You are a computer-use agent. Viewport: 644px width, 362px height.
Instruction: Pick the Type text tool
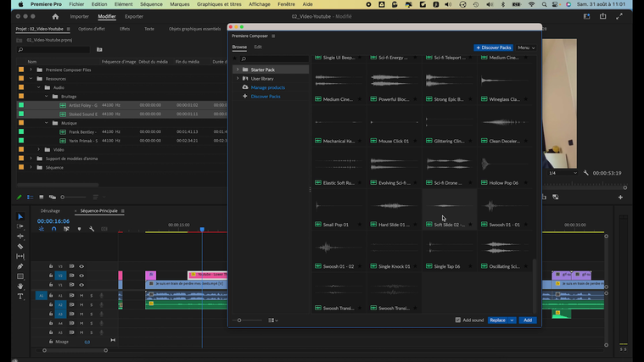point(20,297)
